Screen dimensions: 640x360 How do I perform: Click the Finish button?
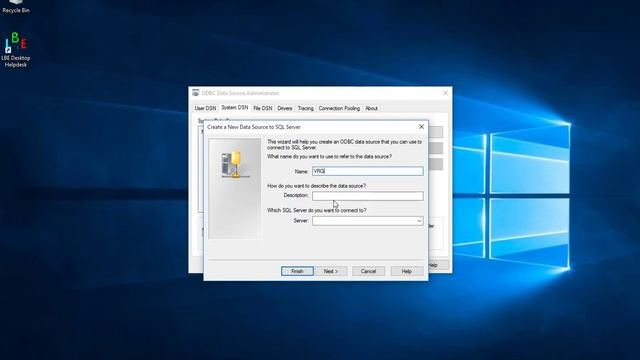click(x=297, y=271)
